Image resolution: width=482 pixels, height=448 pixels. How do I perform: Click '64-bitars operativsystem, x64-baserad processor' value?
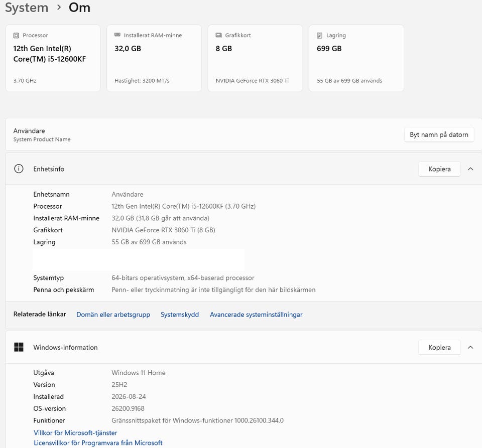click(x=183, y=278)
